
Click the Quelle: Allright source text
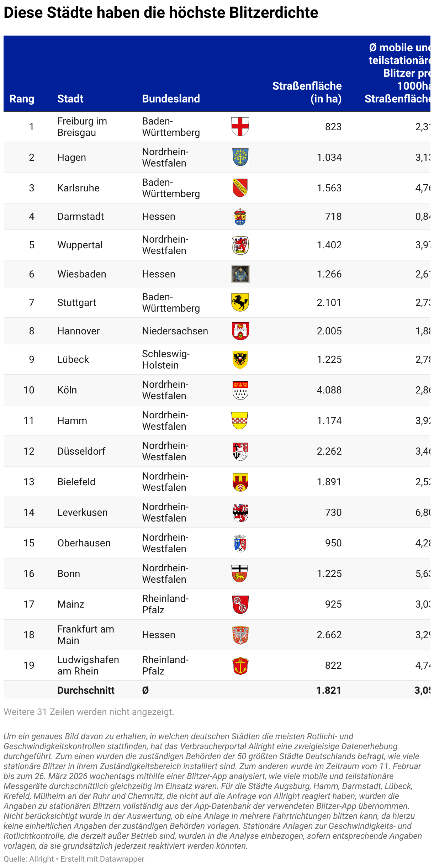pyautogui.click(x=28, y=859)
